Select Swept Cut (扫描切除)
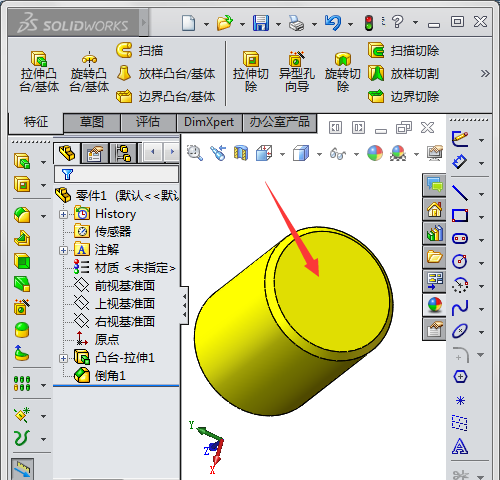 coord(403,51)
